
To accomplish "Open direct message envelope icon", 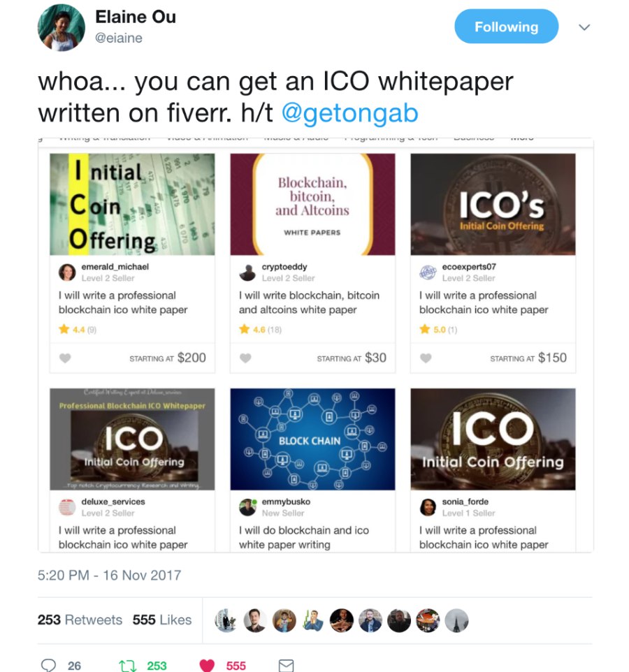I will (x=286, y=666).
